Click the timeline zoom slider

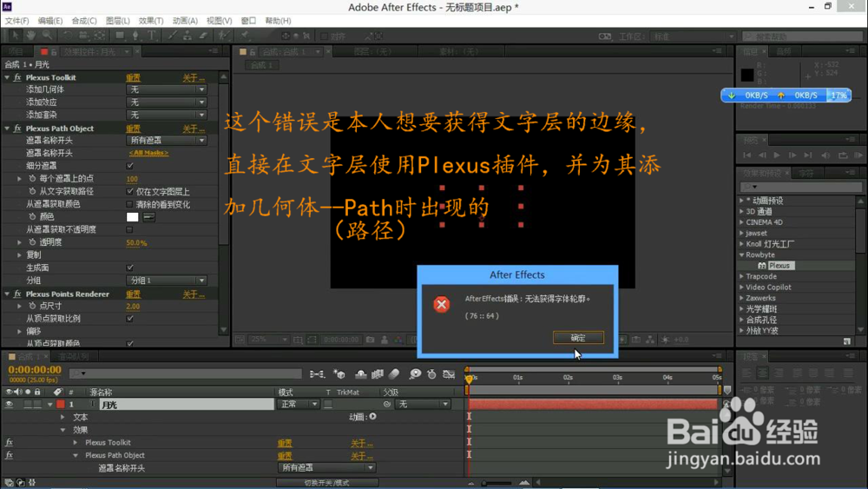pos(497,483)
